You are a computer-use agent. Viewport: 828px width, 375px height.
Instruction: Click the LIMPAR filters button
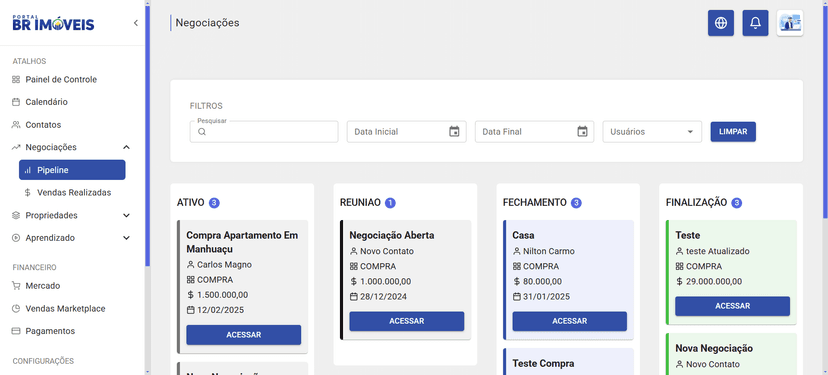coord(733,132)
